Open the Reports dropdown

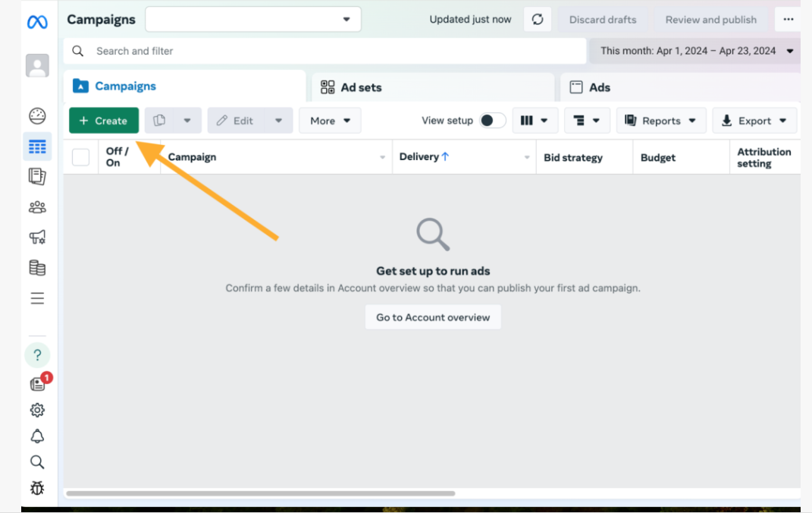tap(661, 120)
